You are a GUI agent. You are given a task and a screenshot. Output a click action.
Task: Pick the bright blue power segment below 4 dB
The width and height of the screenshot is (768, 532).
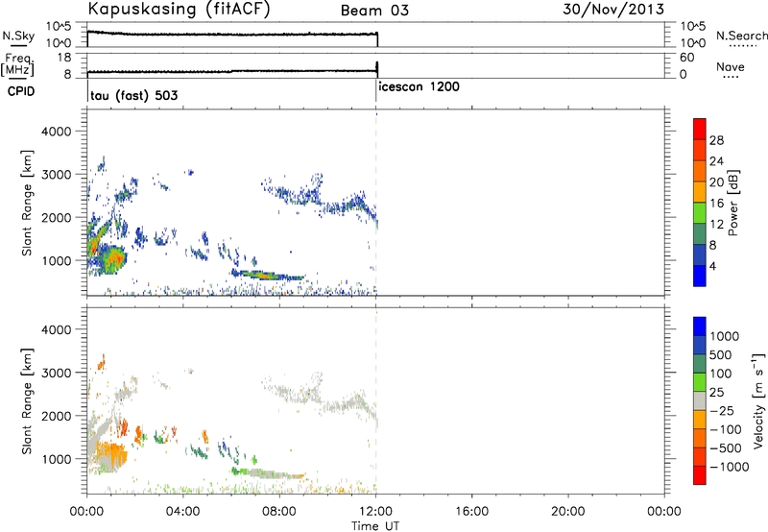(700, 276)
